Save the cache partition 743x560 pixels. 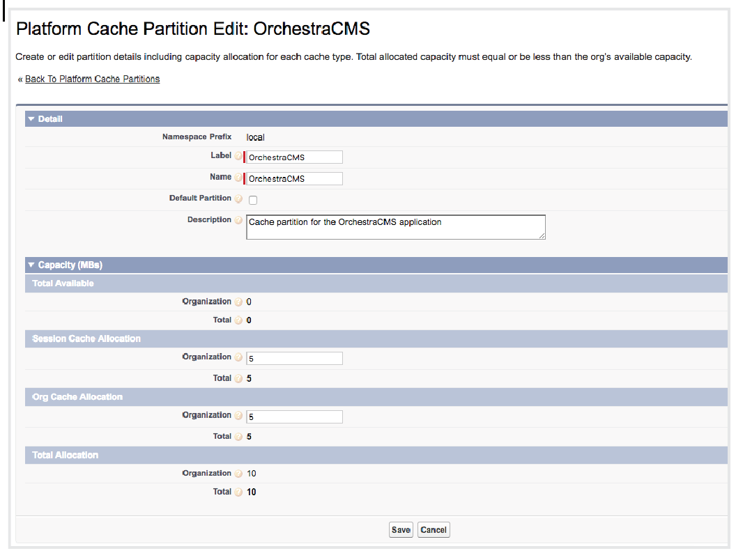(x=401, y=530)
